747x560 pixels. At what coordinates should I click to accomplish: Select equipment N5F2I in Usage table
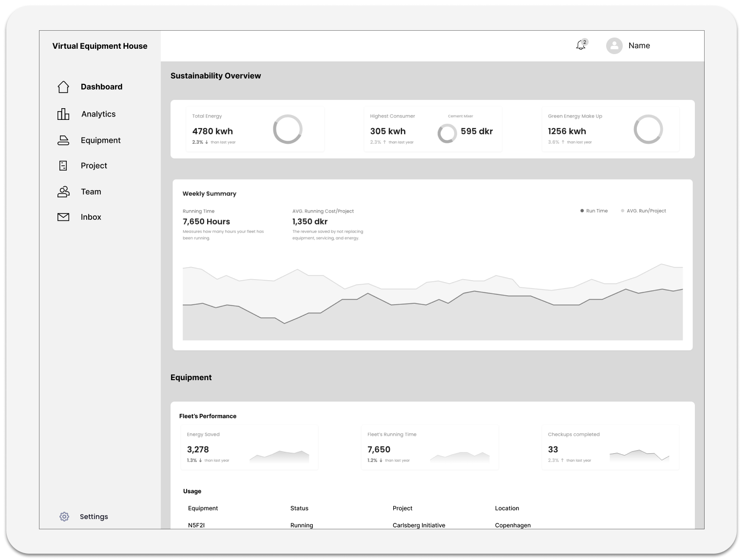[196, 525]
